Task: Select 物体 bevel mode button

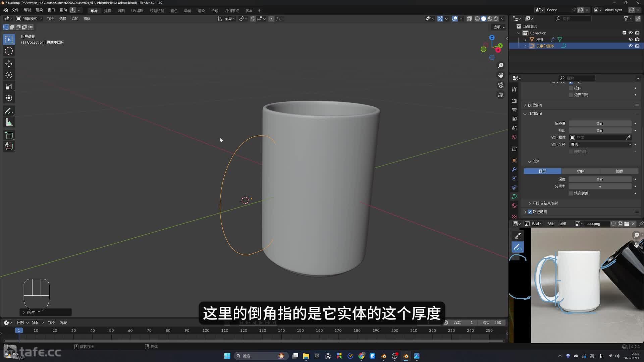Action: pyautogui.click(x=581, y=171)
